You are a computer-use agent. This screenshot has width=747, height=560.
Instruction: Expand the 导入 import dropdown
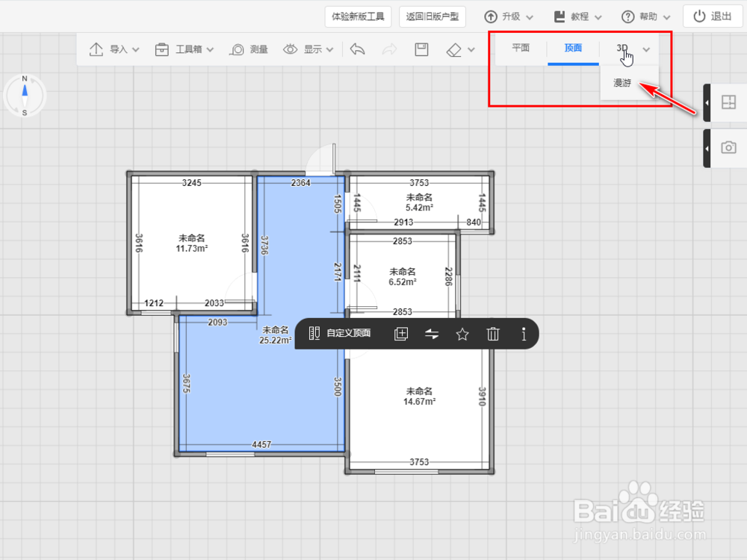pyautogui.click(x=114, y=49)
